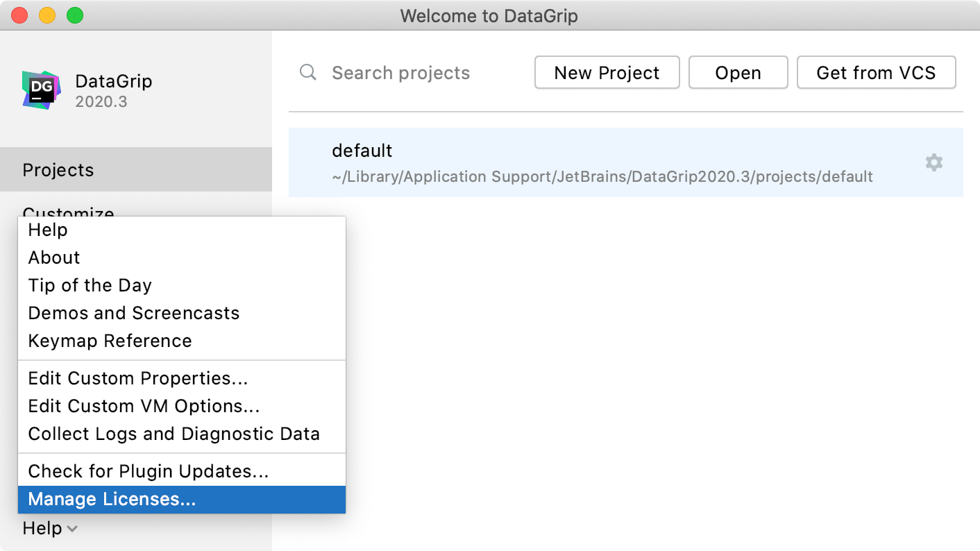
Task: Open Demos and Screencasts
Action: tap(133, 312)
